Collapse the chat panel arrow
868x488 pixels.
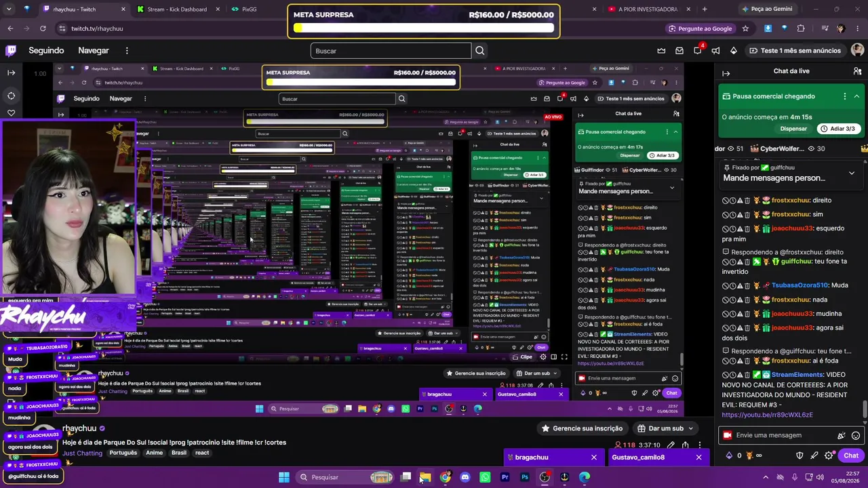pos(726,73)
